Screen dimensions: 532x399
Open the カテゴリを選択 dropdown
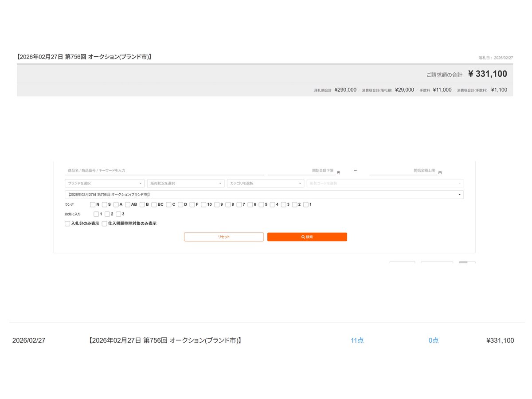click(266, 184)
